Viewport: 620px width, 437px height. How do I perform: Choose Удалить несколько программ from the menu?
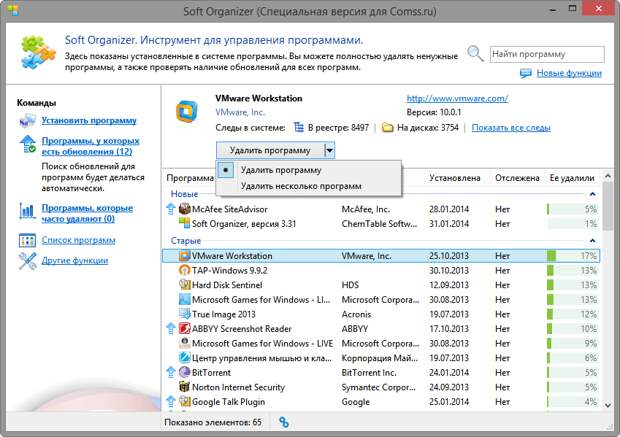point(309,186)
